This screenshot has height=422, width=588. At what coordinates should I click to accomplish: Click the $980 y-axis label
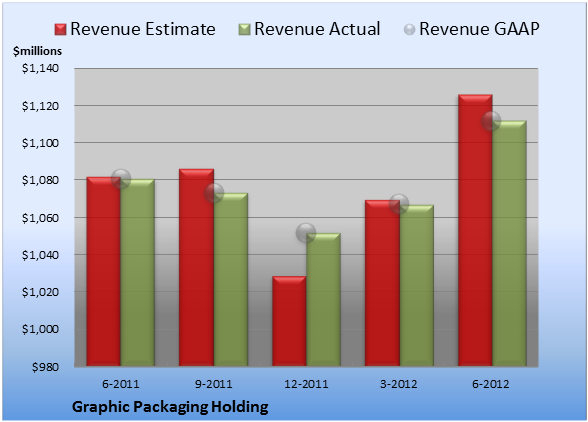coord(45,367)
